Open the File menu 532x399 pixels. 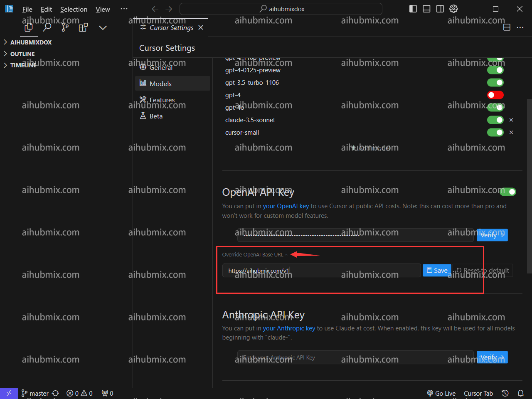[x=27, y=9]
